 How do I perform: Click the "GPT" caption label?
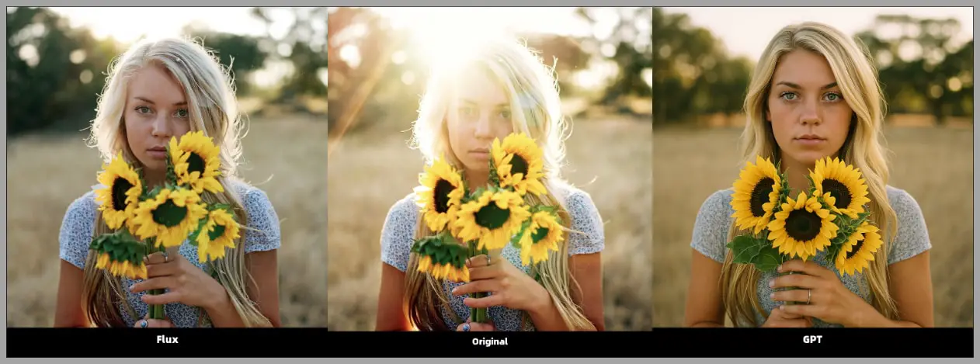[812, 339]
